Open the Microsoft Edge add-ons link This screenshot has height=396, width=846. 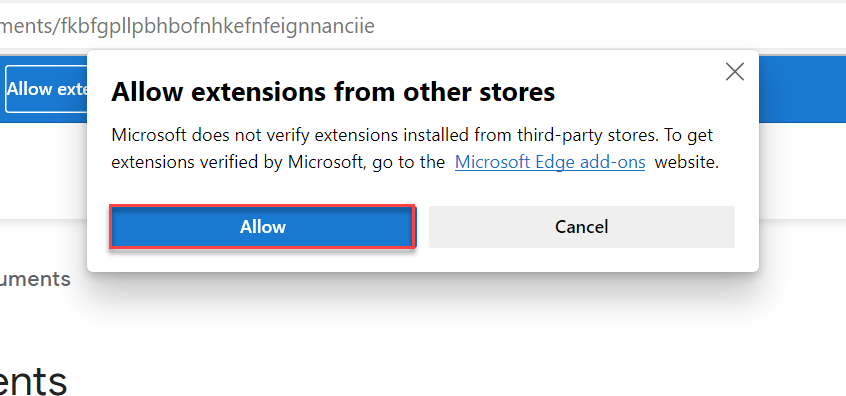click(x=550, y=162)
